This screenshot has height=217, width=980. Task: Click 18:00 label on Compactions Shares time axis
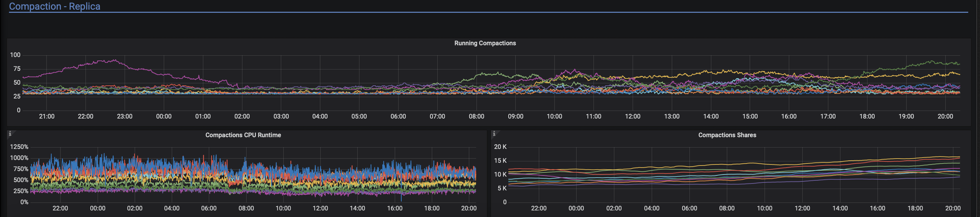(915, 208)
